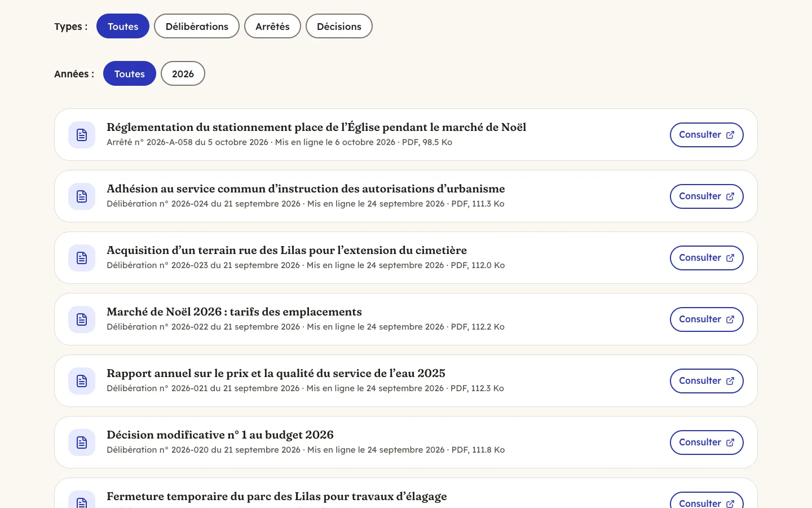
Task: Click the Délibération n° 2026-024 details line
Action: [306, 204]
